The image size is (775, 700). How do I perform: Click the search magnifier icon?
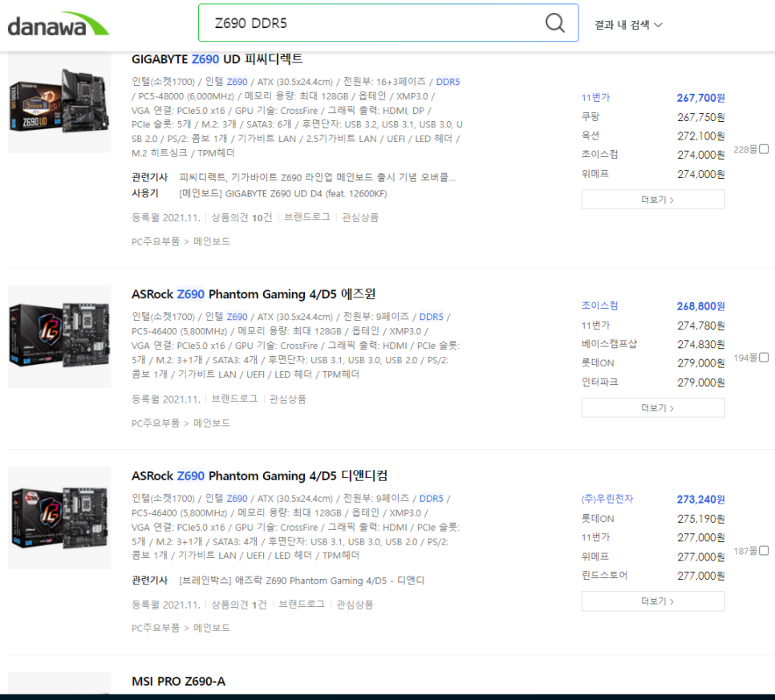[554, 22]
